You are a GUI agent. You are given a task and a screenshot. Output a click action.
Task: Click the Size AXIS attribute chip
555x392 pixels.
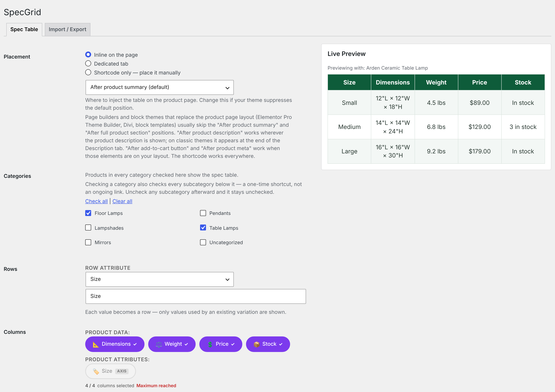tap(110, 371)
